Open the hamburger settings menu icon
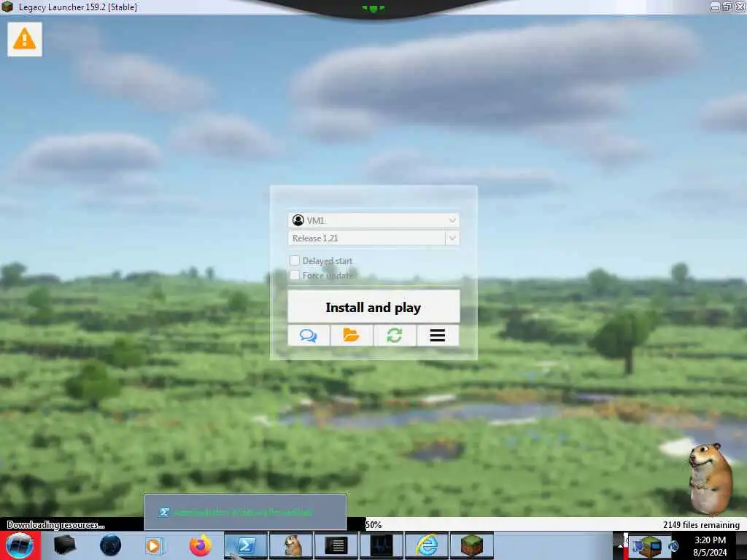Viewport: 747px width, 560px height. [x=438, y=335]
